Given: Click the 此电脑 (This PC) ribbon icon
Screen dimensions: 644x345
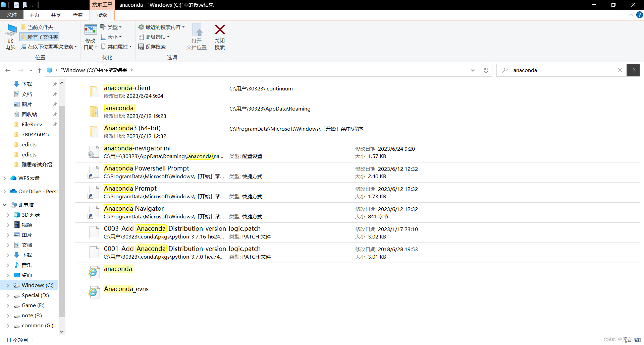Looking at the screenshot, I should (10, 37).
